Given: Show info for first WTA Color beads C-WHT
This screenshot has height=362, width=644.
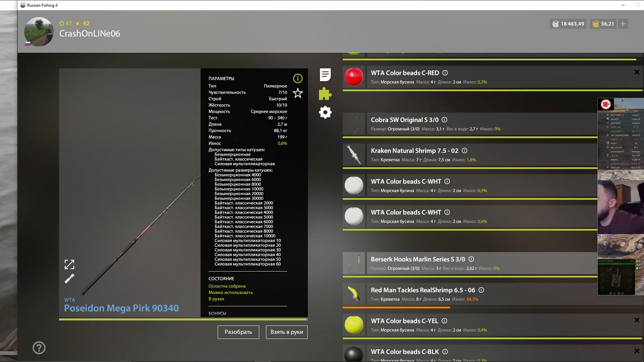Looking at the screenshot, I should [447, 181].
